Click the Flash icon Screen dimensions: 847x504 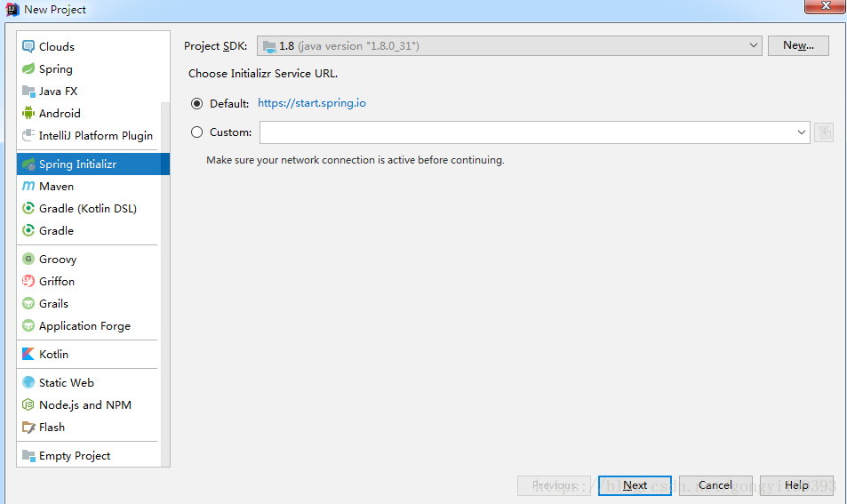pyautogui.click(x=28, y=427)
